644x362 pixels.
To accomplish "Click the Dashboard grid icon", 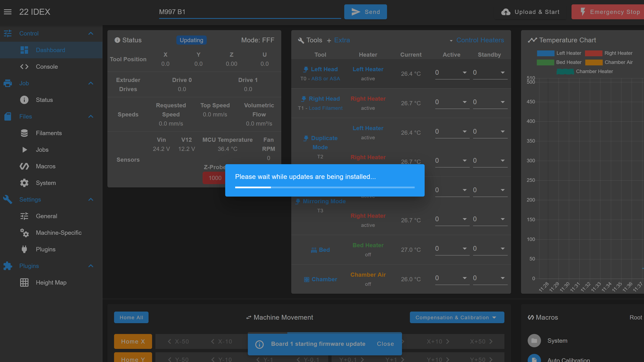I will [x=24, y=50].
